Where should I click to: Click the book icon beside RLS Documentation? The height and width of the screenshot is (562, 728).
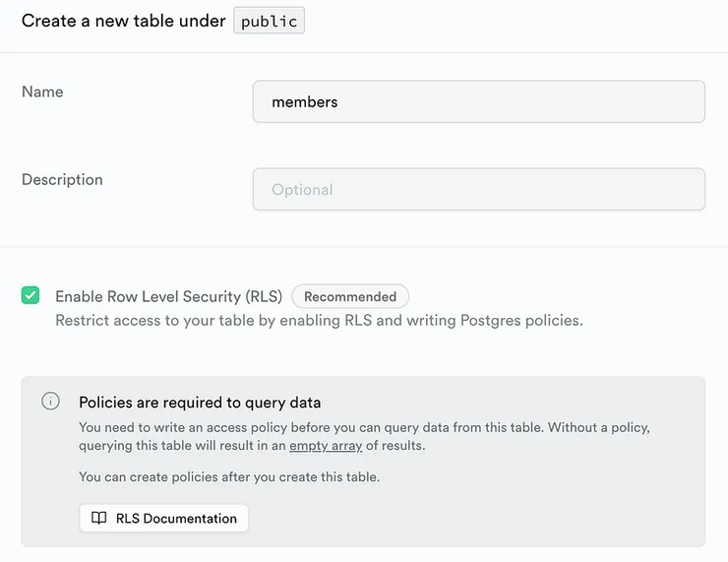tap(98, 519)
